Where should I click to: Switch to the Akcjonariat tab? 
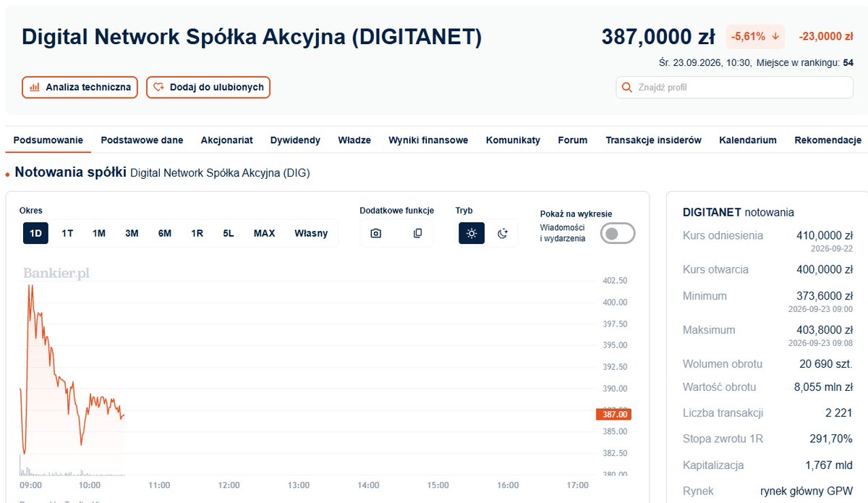227,140
